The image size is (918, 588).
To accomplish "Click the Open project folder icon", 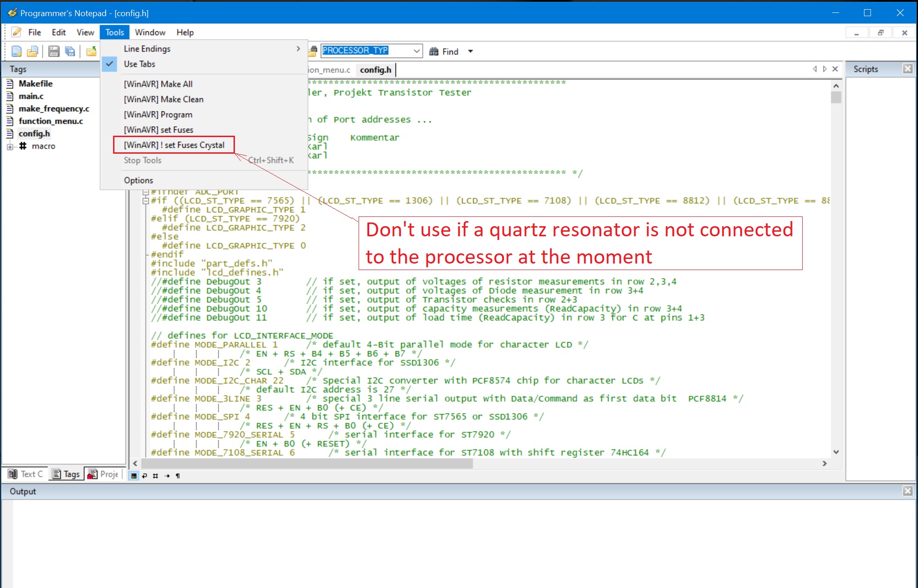I will (91, 51).
